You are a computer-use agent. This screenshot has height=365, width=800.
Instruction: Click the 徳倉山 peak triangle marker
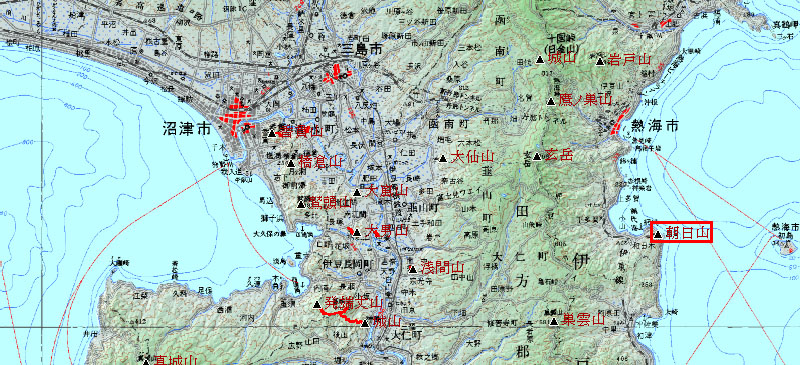coord(291,163)
